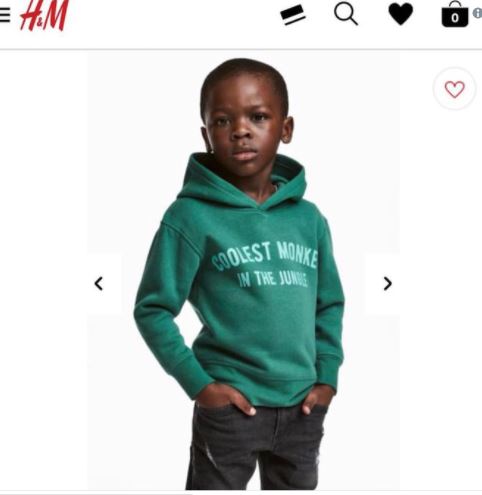482x495 pixels.
Task: Open the member card icon
Action: [293, 15]
